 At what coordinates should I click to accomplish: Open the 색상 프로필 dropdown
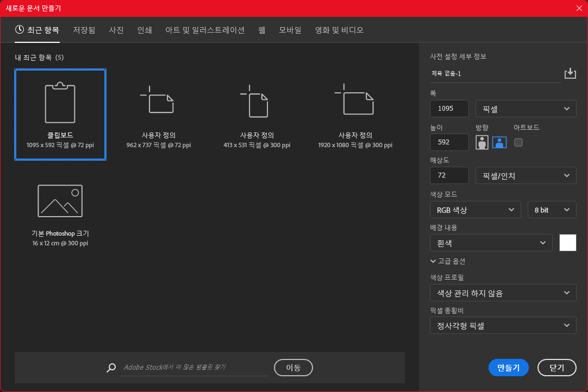(x=503, y=293)
